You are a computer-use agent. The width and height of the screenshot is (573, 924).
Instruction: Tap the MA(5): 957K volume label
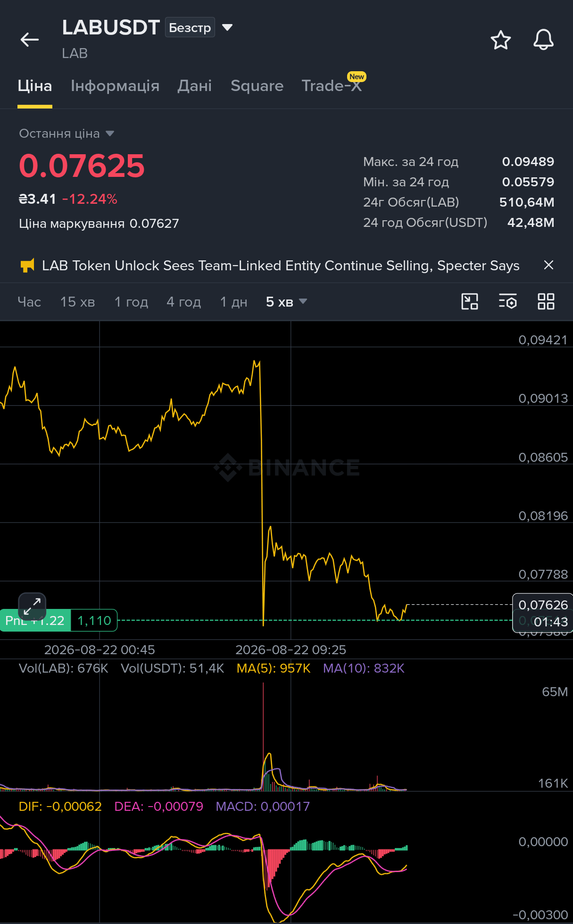tap(274, 668)
